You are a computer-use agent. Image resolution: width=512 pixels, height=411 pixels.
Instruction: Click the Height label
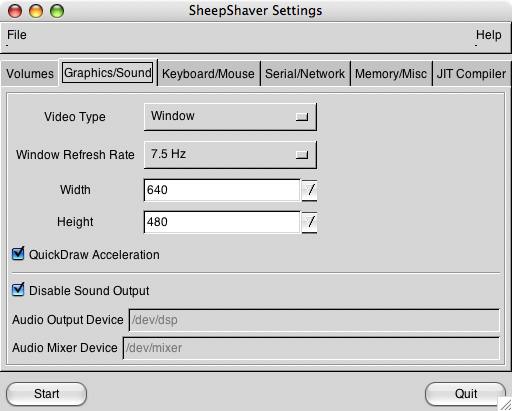click(75, 222)
